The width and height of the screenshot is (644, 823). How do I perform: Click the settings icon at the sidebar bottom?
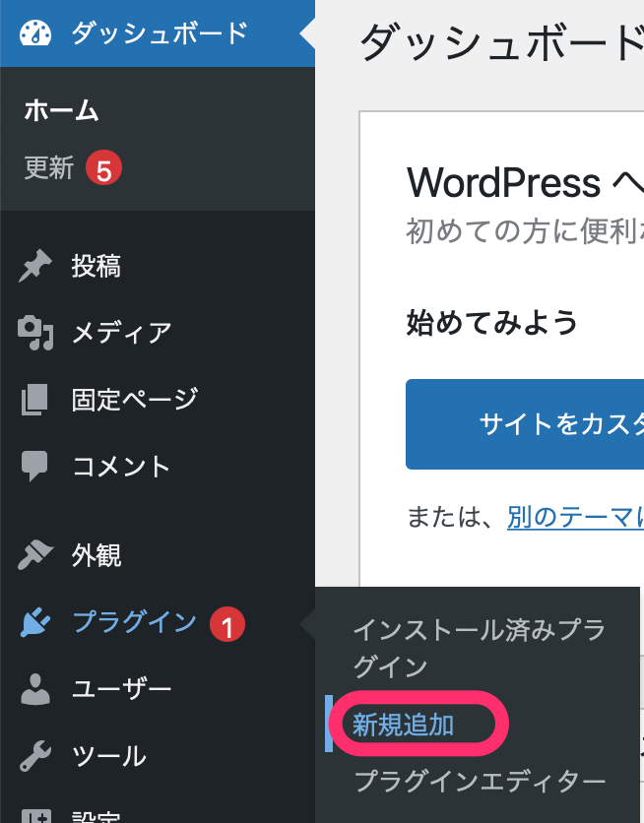pos(35,815)
